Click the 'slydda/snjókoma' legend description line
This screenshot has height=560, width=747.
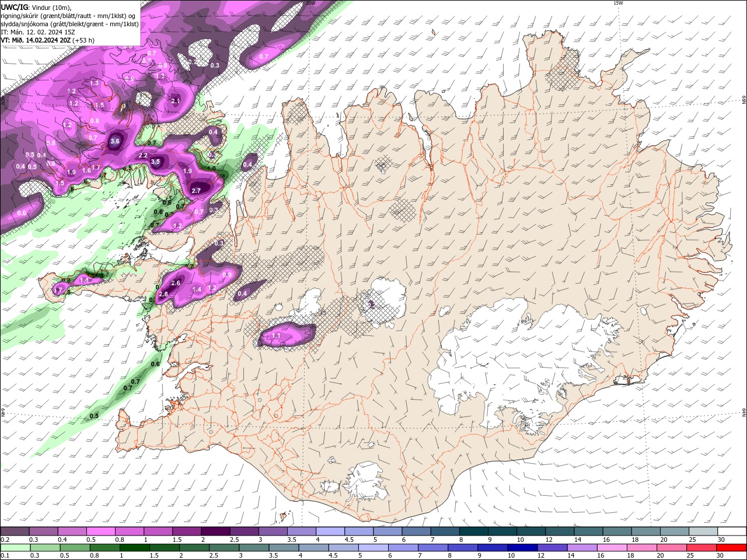coord(69,24)
